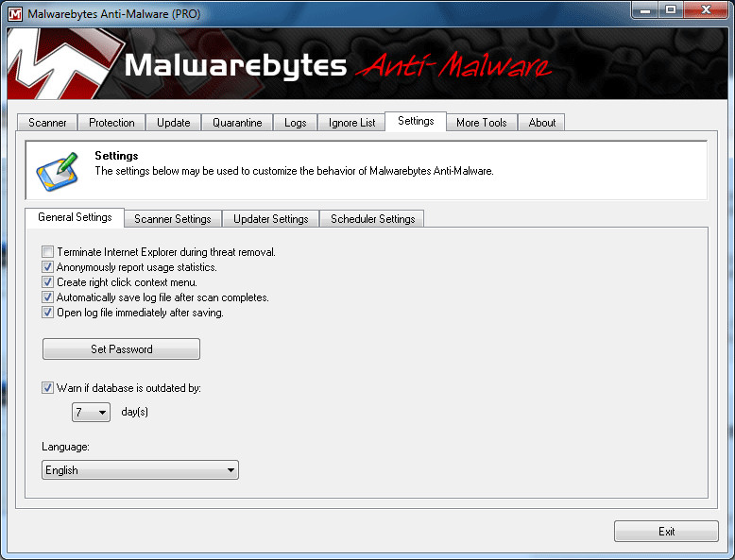Click the Exit button
The image size is (735, 560).
pyautogui.click(x=666, y=532)
